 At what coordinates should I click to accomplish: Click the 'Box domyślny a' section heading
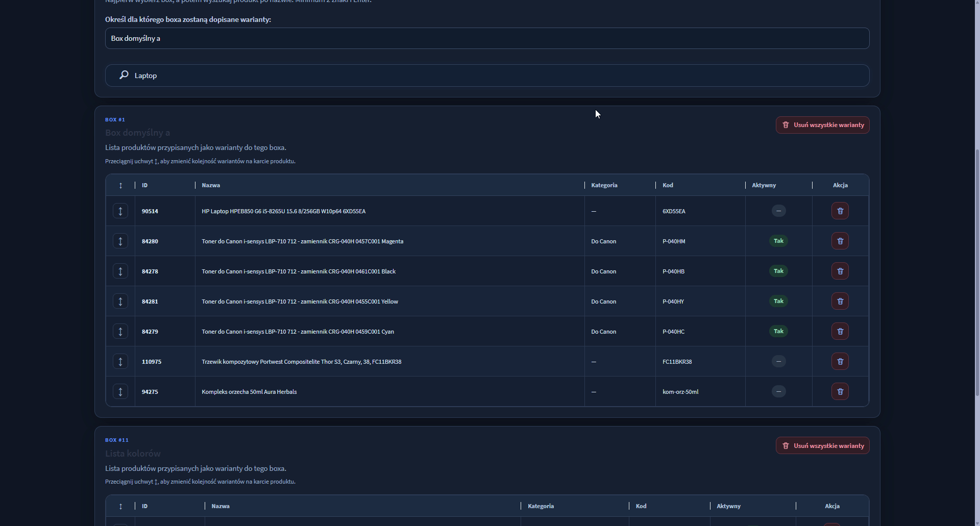click(x=138, y=133)
